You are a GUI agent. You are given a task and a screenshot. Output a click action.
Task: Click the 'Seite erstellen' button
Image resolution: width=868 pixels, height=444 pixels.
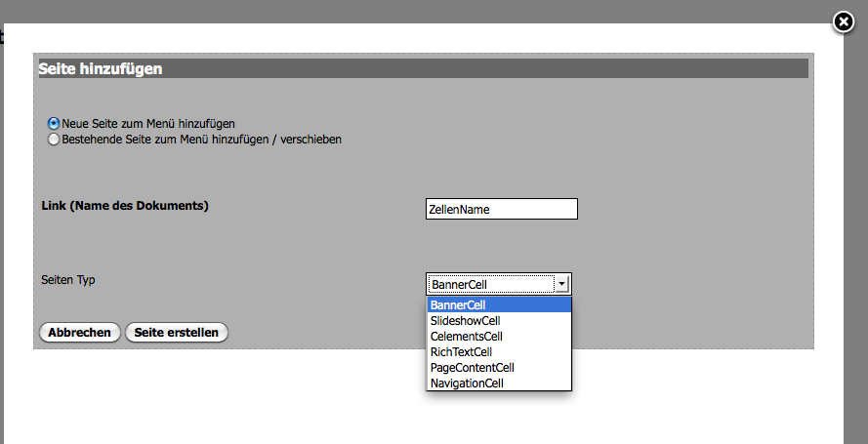(x=177, y=333)
